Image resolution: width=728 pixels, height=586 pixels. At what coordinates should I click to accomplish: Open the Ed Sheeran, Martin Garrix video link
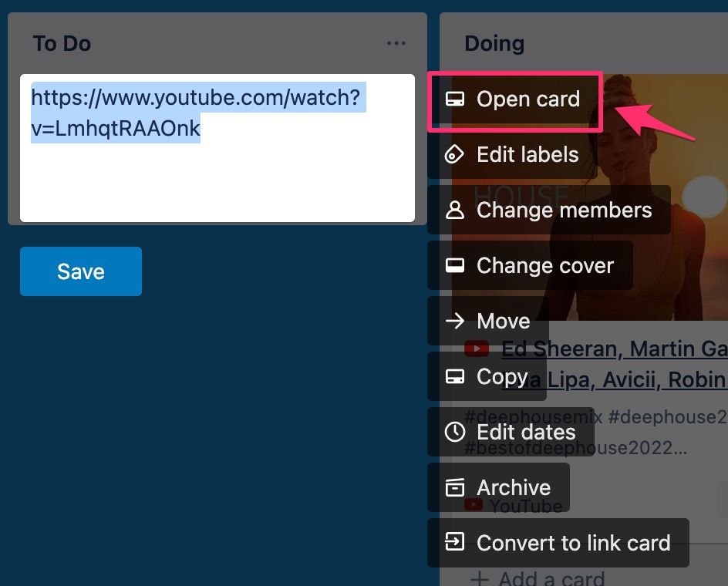[614, 364]
